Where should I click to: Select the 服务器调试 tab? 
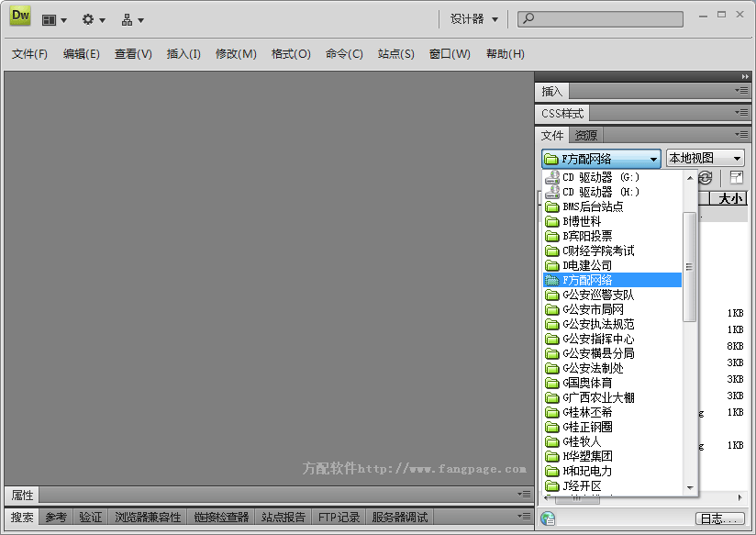point(400,518)
